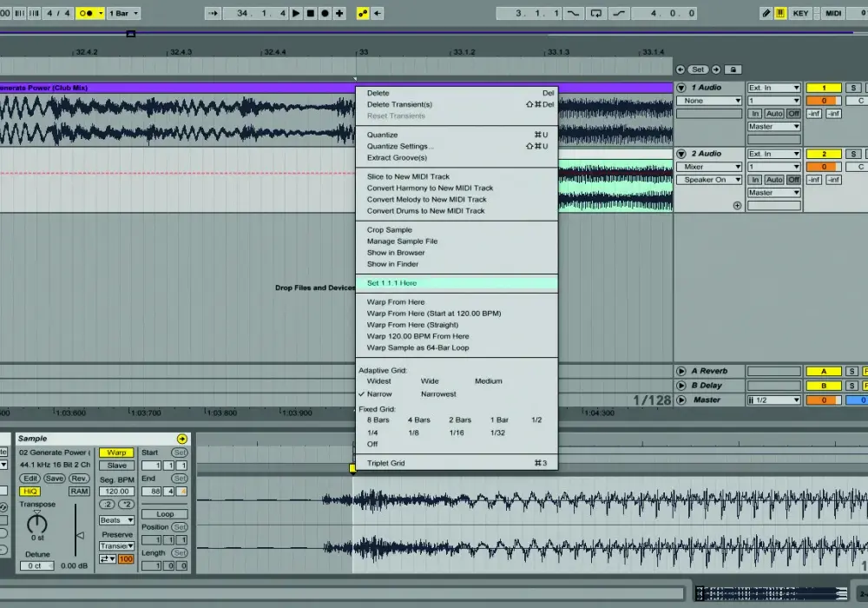Toggle the Draw Mode pencil
Viewport: 868px width, 608px height.
(x=766, y=13)
